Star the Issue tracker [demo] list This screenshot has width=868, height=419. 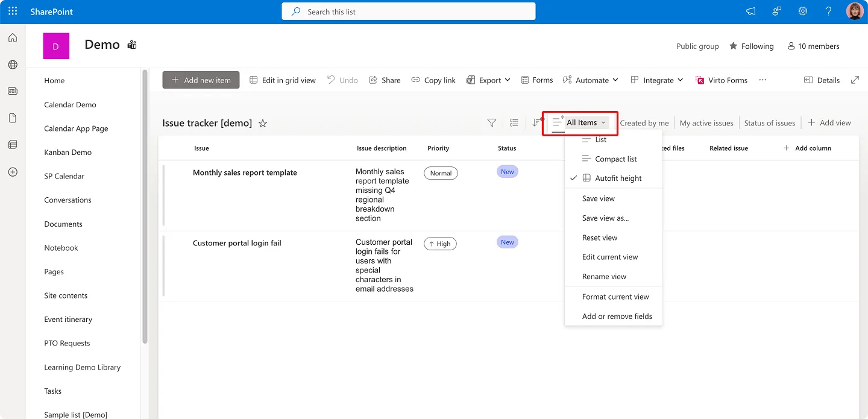point(262,123)
